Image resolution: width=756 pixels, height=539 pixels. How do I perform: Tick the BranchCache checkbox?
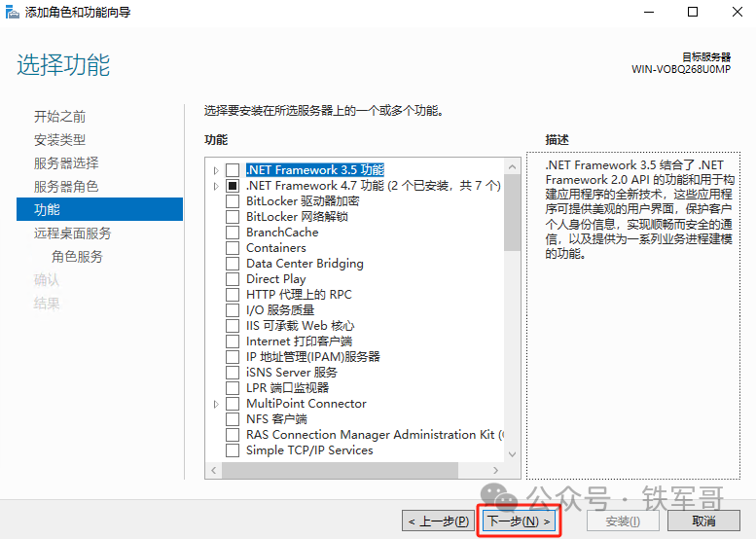(233, 233)
